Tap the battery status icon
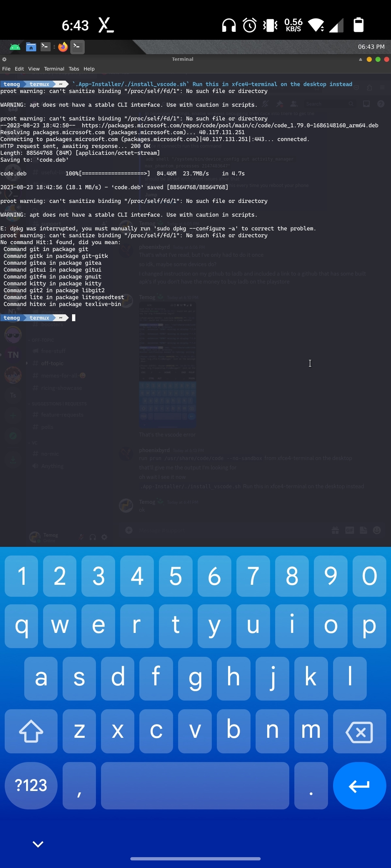Viewport: 391px width, 868px height. [x=358, y=25]
